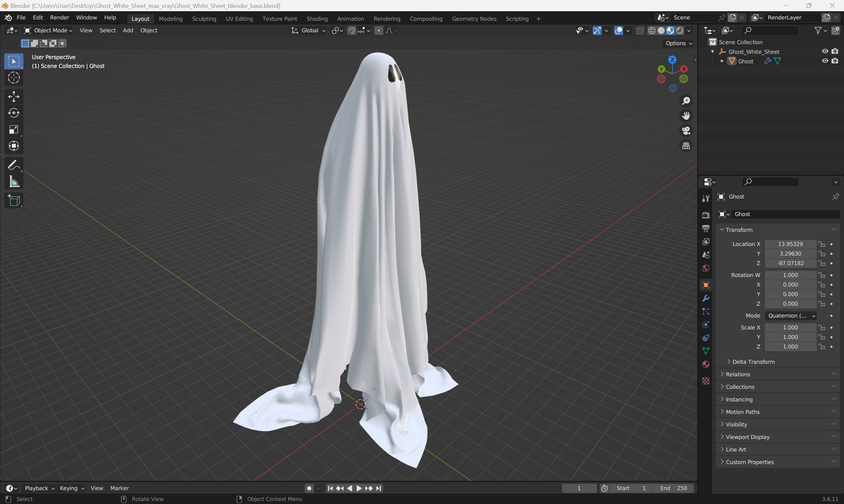Viewport: 844px width, 504px height.
Task: Toggle snapping magnet icon
Action: coord(352,31)
